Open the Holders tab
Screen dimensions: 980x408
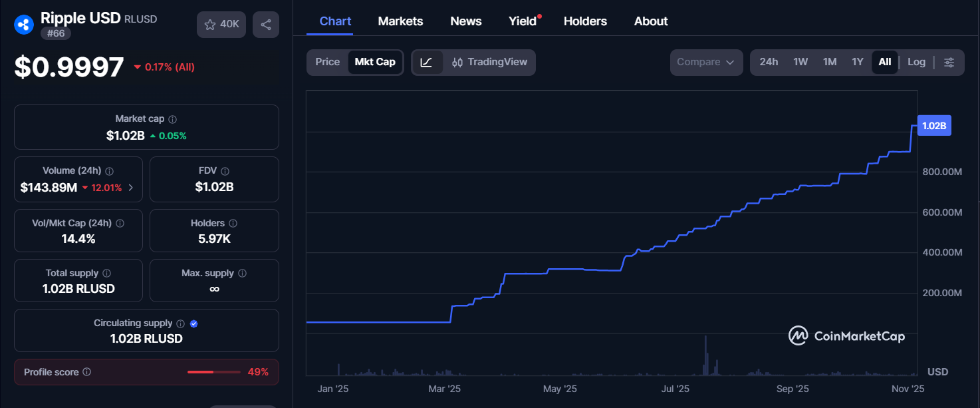tap(585, 21)
